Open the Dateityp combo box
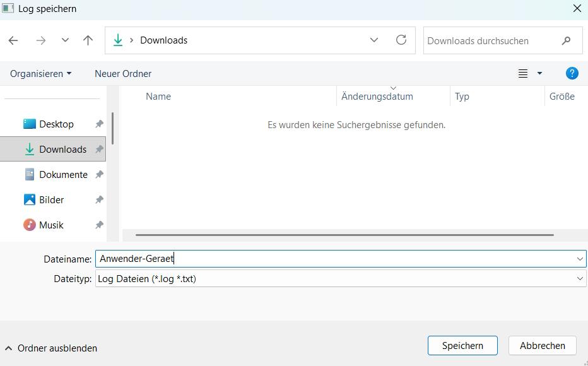The width and height of the screenshot is (588, 366). point(341,279)
